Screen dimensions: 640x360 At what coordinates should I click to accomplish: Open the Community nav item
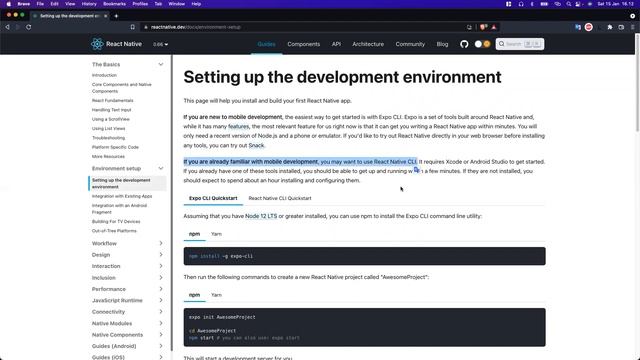point(410,44)
